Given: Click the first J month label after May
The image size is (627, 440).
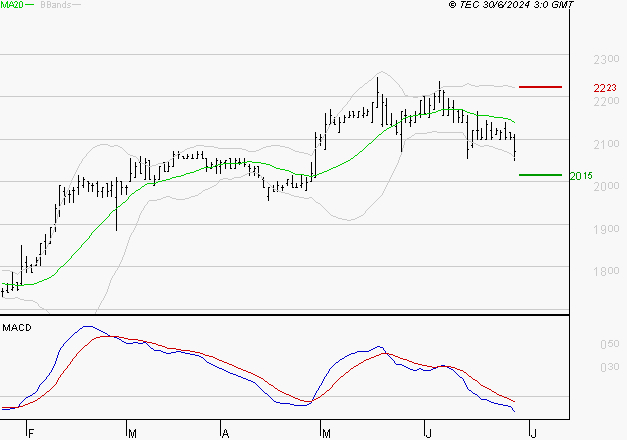Looking at the screenshot, I should 429,434.
